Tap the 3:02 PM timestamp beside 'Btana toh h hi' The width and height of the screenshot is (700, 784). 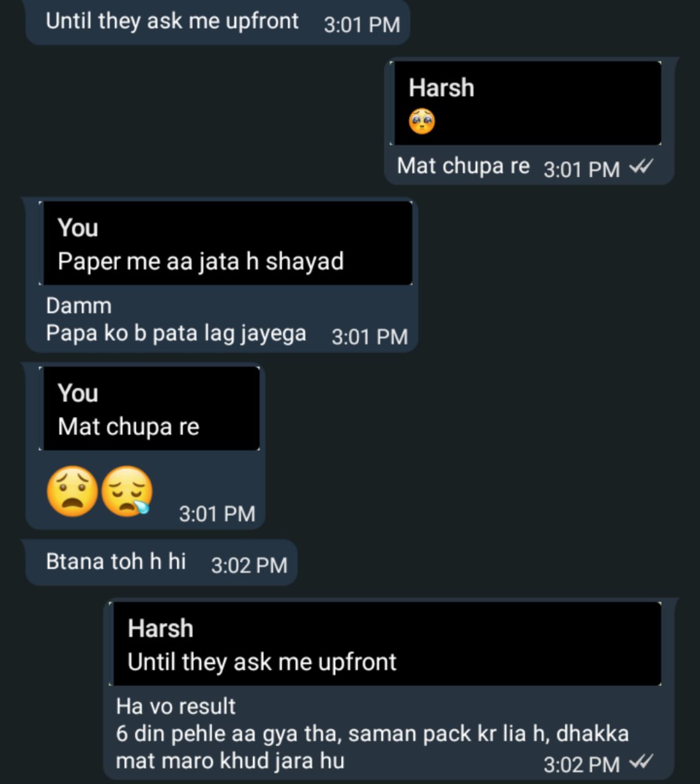[249, 565]
